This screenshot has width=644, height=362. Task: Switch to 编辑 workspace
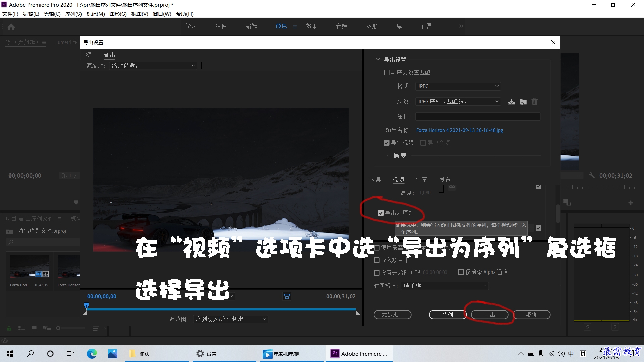pos(251,26)
